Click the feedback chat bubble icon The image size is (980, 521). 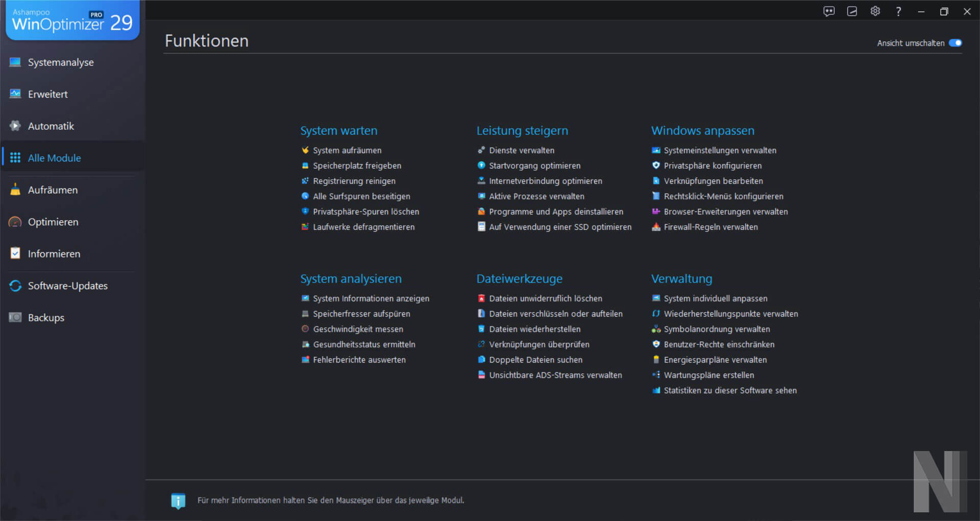pos(829,11)
